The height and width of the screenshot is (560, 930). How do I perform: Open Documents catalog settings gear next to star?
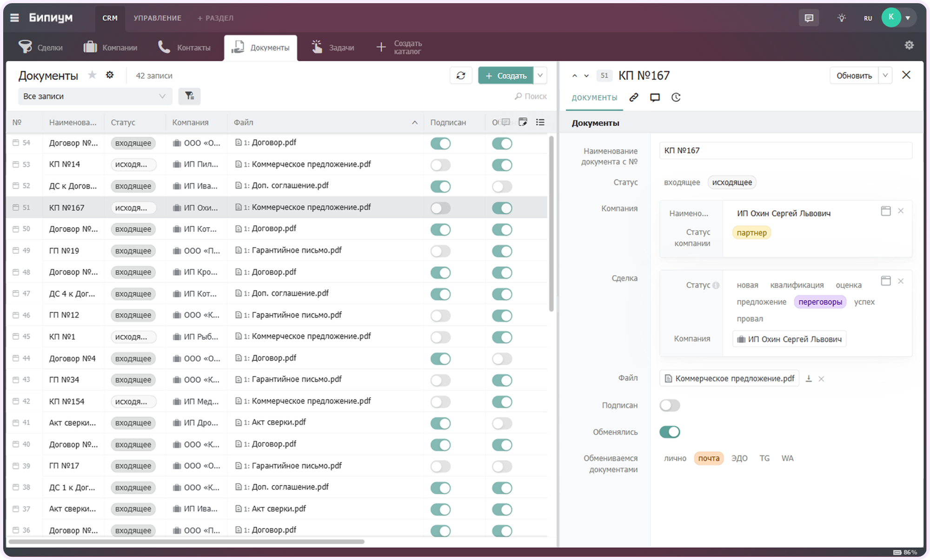pyautogui.click(x=110, y=75)
